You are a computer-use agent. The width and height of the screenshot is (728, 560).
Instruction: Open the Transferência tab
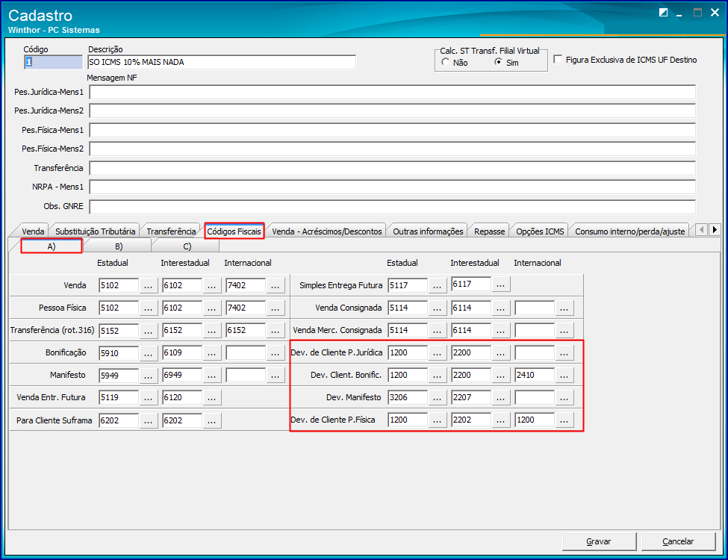171,231
